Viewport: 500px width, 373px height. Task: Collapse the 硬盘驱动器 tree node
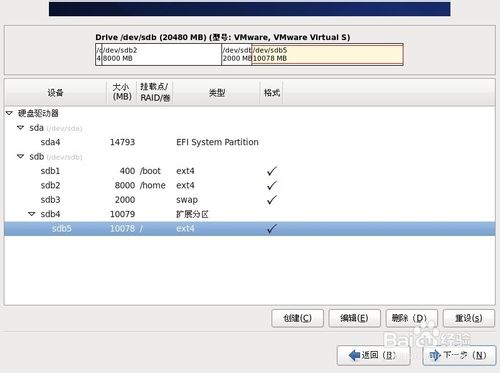(9, 113)
